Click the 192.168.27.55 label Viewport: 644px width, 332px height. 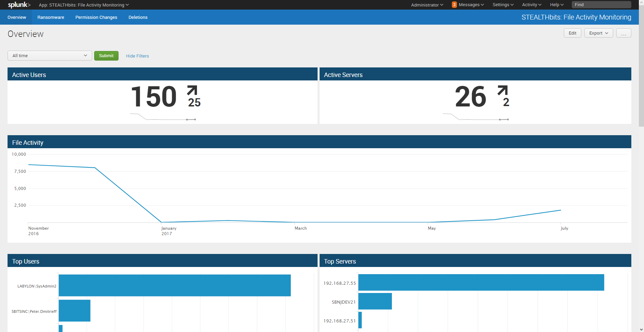tap(340, 283)
